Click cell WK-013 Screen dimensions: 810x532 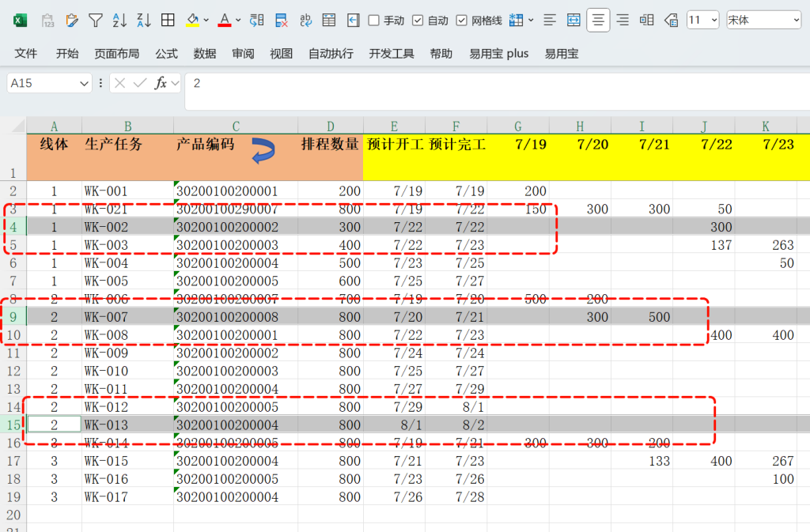pos(127,424)
